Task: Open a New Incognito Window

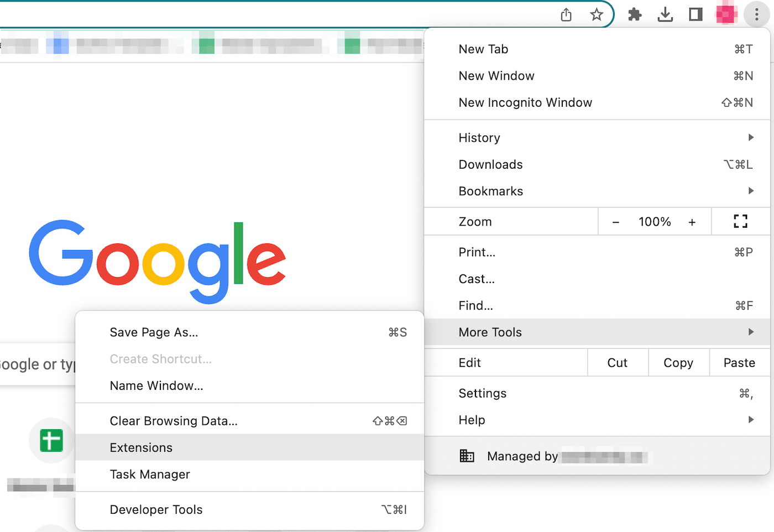Action: [525, 102]
